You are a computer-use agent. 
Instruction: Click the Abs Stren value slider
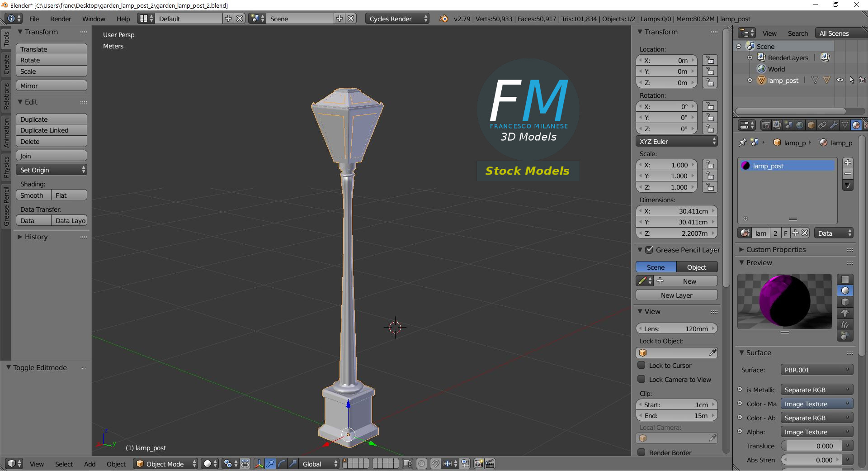click(x=812, y=460)
